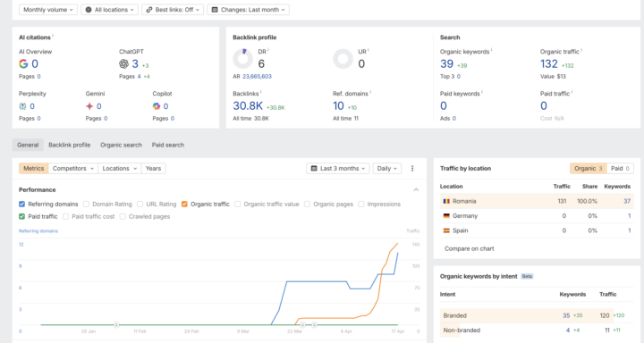Screen dimensions: 644x343
Task: Click the Perplexity logo icon
Action: click(x=22, y=106)
